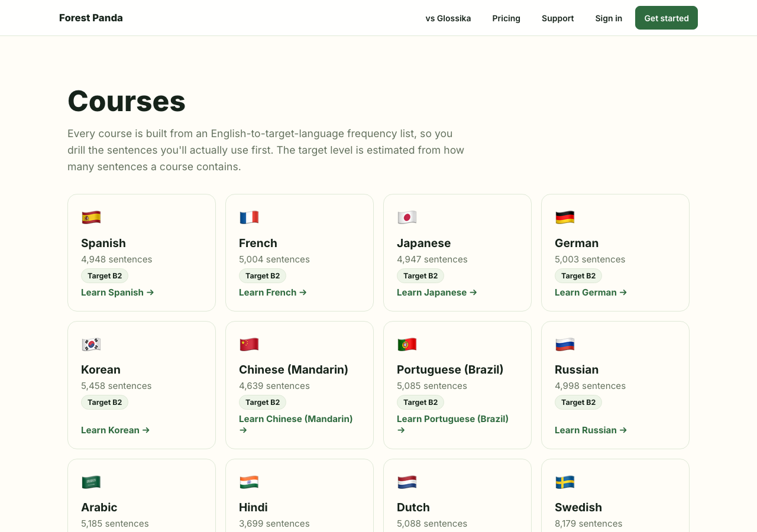The height and width of the screenshot is (532, 757).
Task: Click the Chinese (Mandarin) course title
Action: click(x=293, y=369)
